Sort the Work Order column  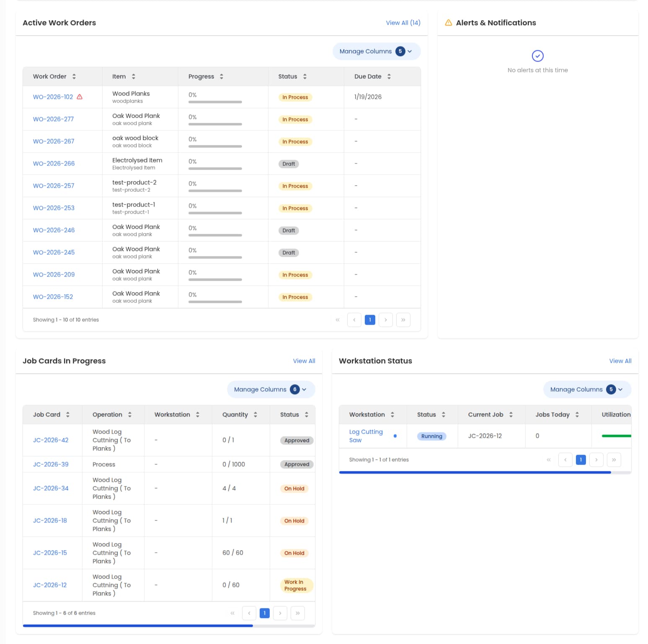point(74,76)
